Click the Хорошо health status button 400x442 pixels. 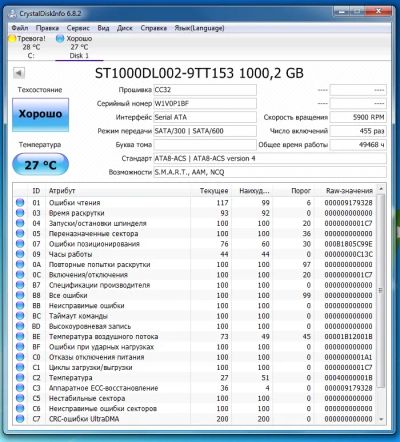pos(40,114)
